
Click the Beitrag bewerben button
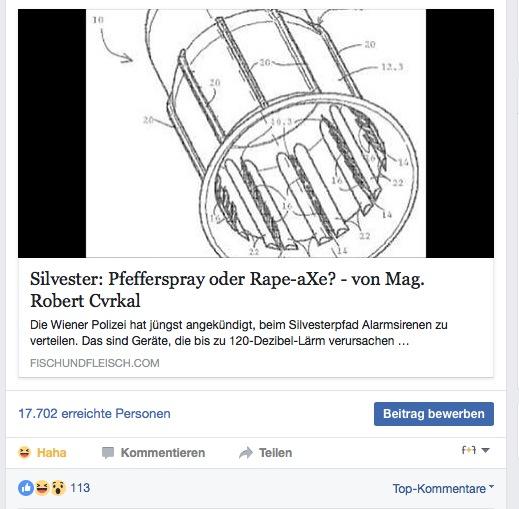434,414
